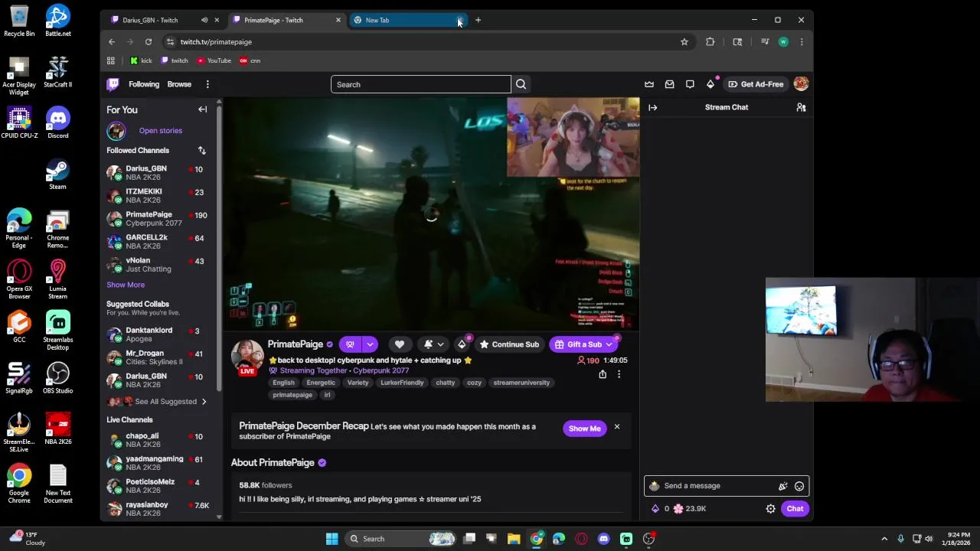Expand the Gift a Sub dropdown
Screen dimensions: 980x551
pos(609,344)
